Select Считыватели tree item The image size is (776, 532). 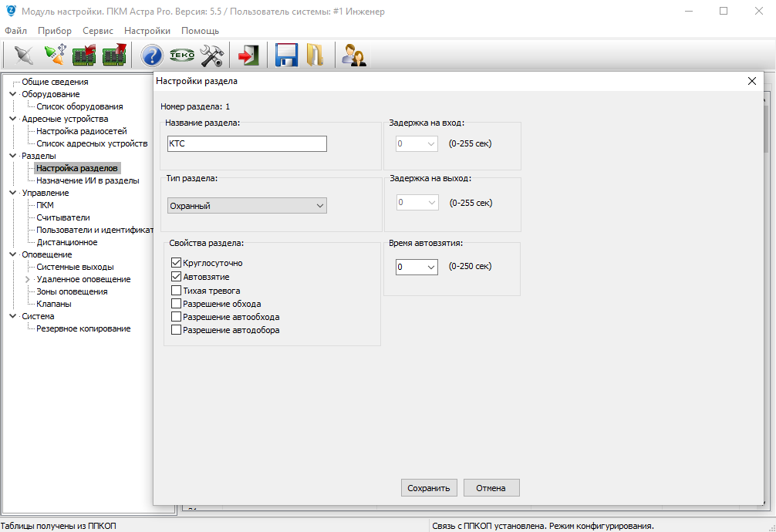click(63, 217)
